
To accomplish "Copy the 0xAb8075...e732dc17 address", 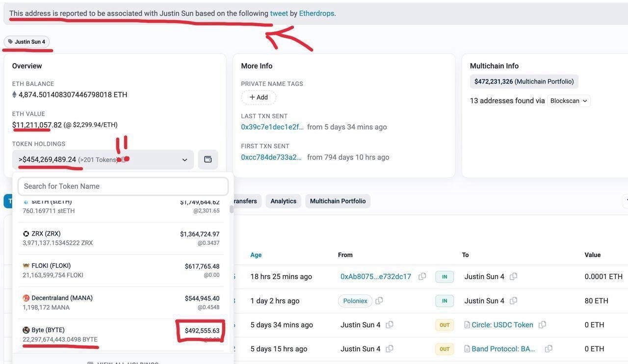I will [x=422, y=277].
